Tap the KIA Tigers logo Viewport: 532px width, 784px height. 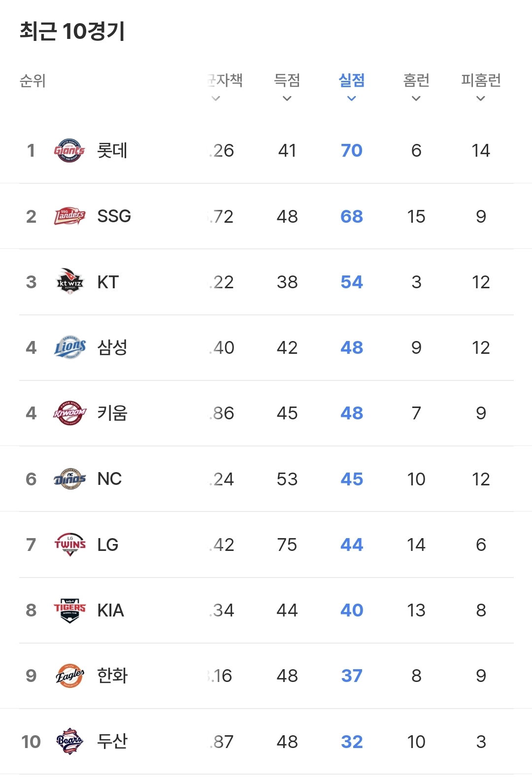coord(69,610)
